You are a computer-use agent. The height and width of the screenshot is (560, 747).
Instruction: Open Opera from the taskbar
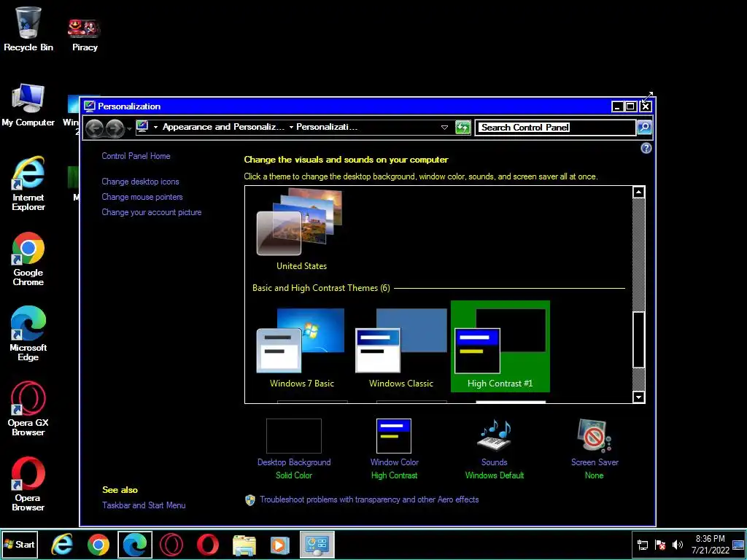click(208, 544)
